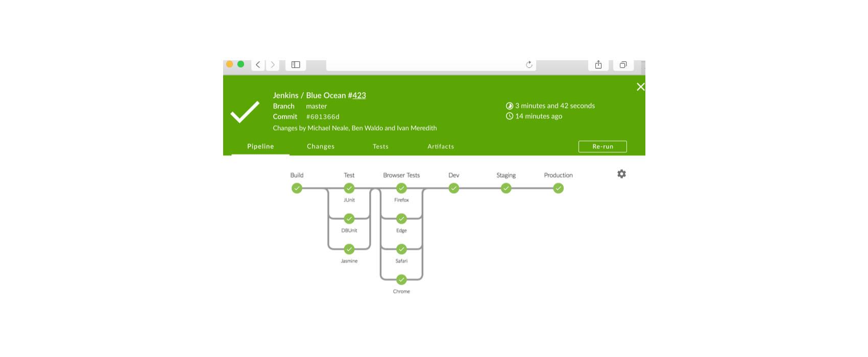
Task: Open pipeline settings gear icon
Action: [621, 174]
